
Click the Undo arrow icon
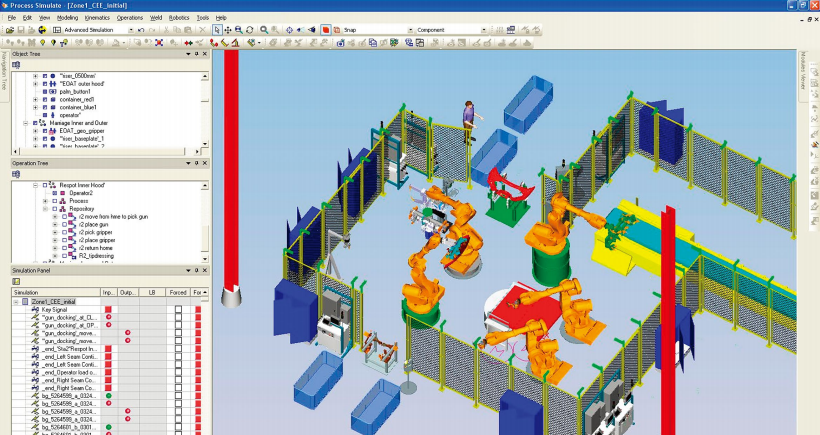pos(141,30)
